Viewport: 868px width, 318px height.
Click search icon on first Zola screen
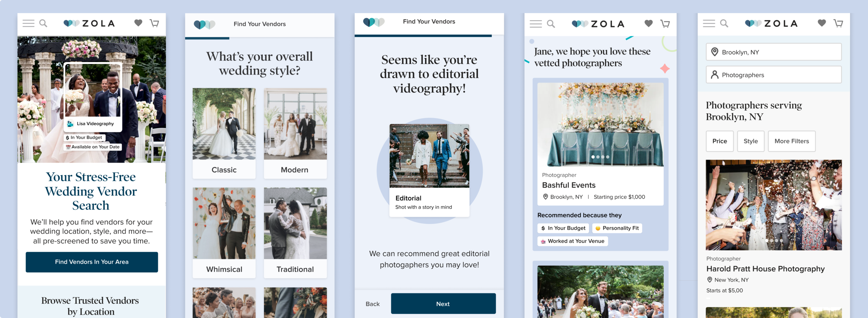click(43, 23)
